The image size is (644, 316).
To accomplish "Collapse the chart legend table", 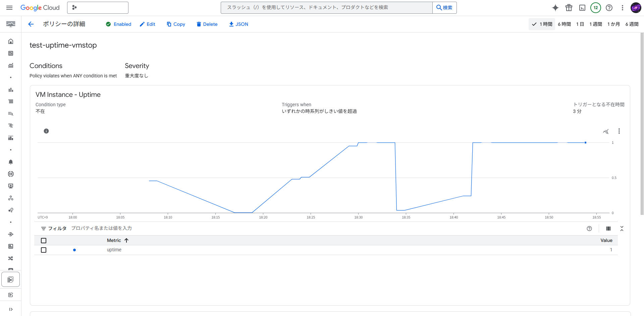I will tap(622, 229).
